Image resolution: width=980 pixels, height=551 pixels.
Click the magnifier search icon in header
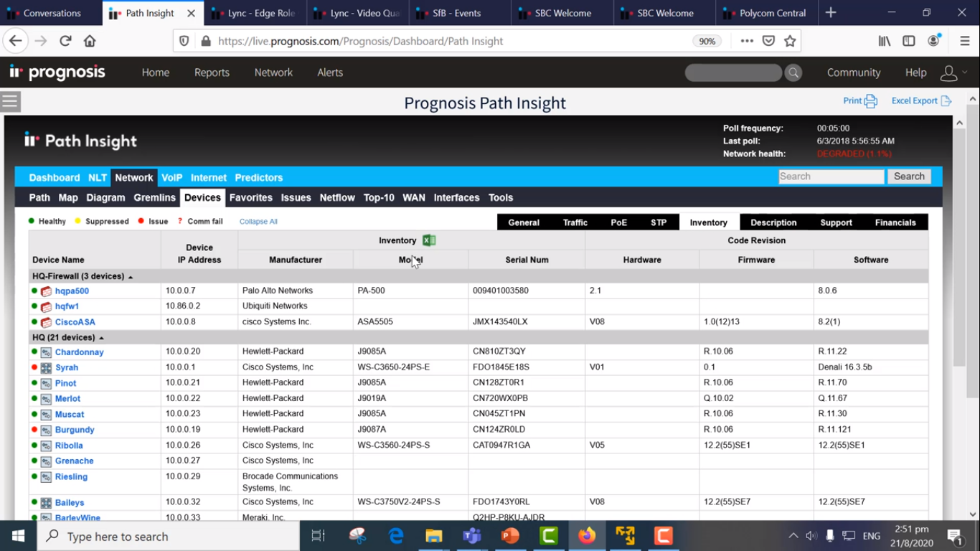click(x=793, y=72)
